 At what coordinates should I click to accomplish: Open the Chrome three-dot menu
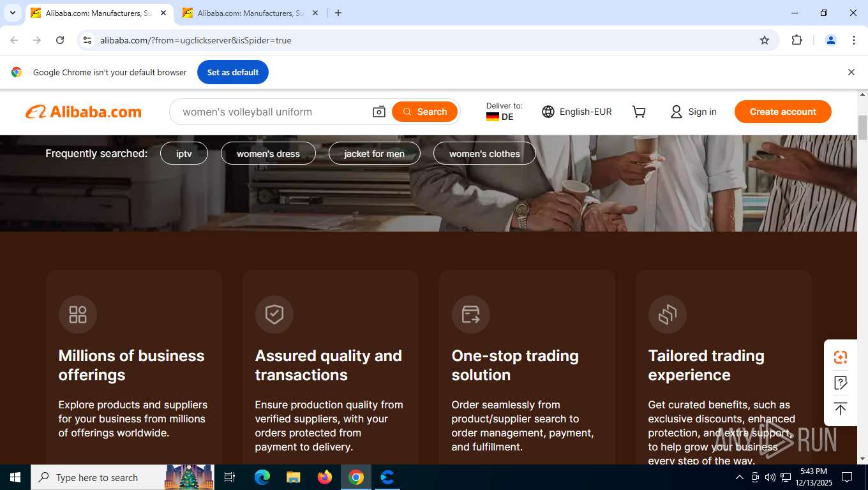pyautogui.click(x=854, y=40)
